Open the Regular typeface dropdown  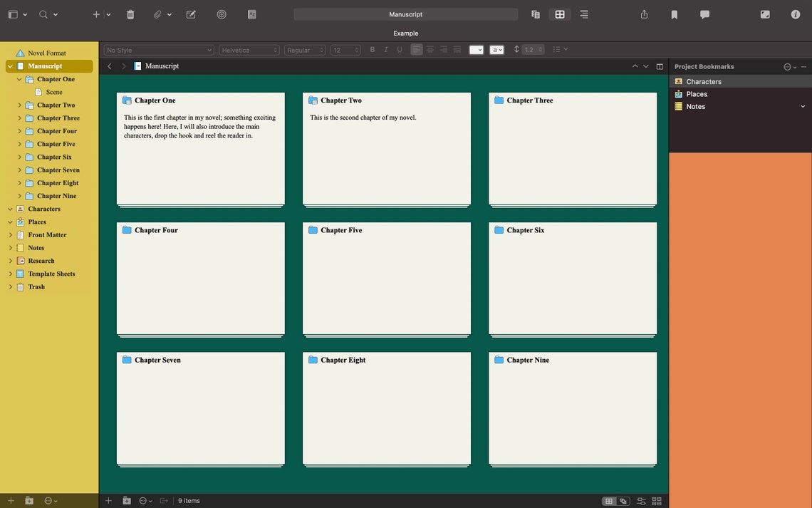305,50
